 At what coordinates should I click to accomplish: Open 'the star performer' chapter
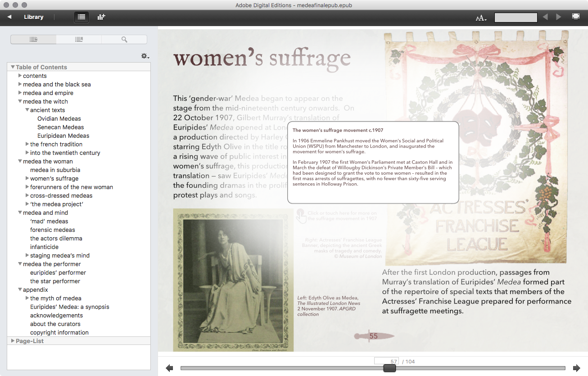click(x=55, y=281)
